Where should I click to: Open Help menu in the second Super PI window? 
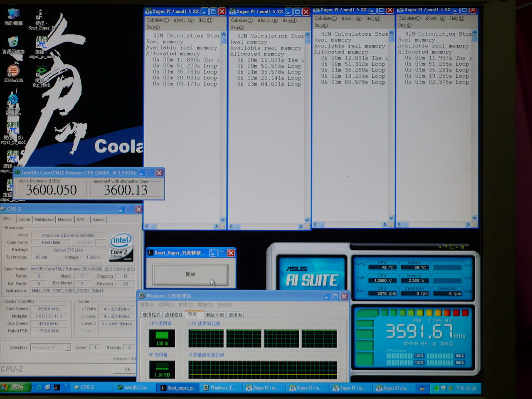pyautogui.click(x=289, y=20)
